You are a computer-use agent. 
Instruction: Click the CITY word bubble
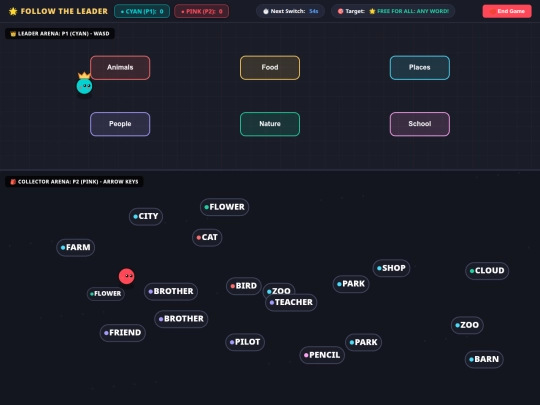pyautogui.click(x=146, y=217)
